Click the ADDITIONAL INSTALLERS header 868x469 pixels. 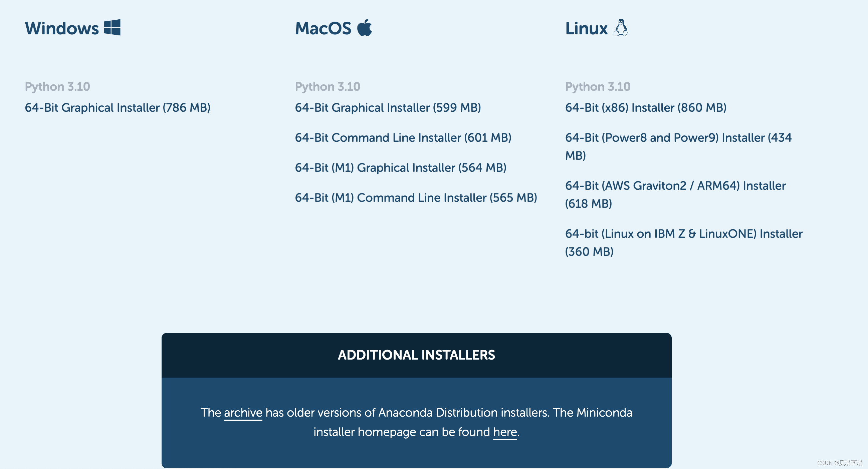pos(417,355)
